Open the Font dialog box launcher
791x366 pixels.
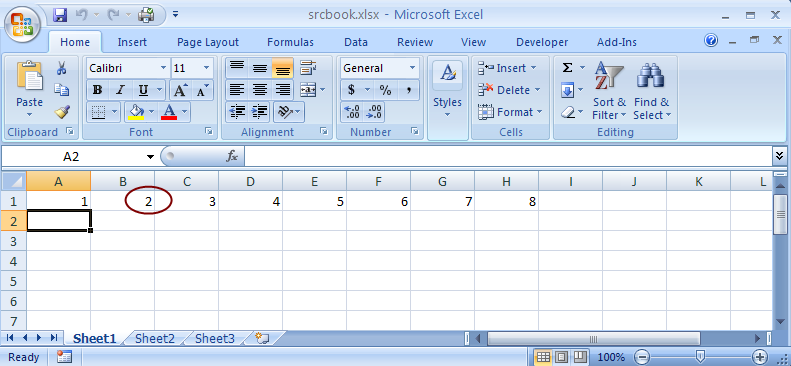coord(209,132)
